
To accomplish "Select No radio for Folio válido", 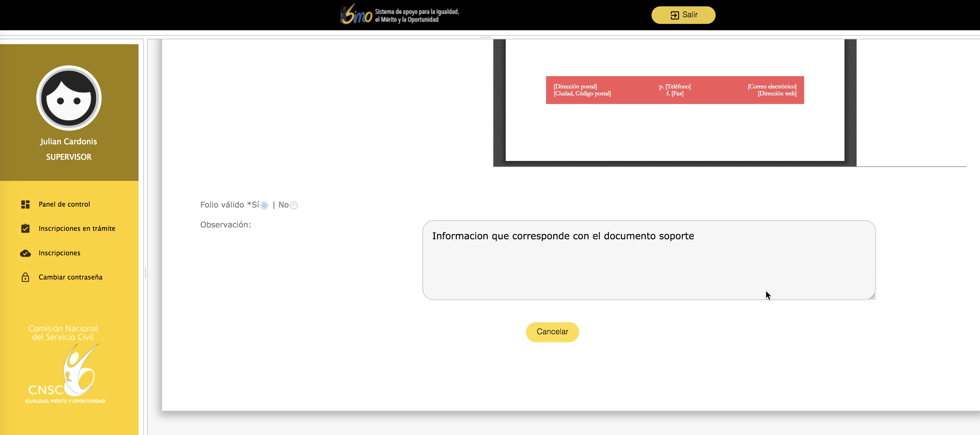I will [294, 205].
